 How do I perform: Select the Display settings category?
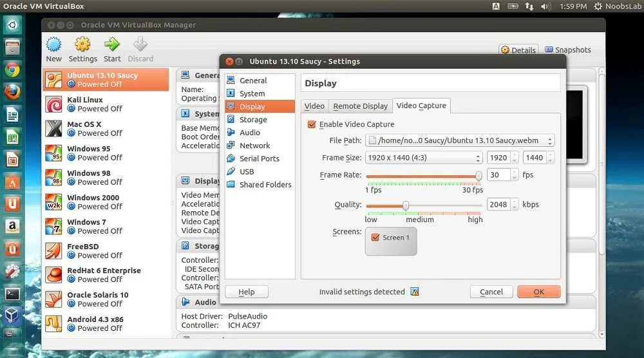260,106
